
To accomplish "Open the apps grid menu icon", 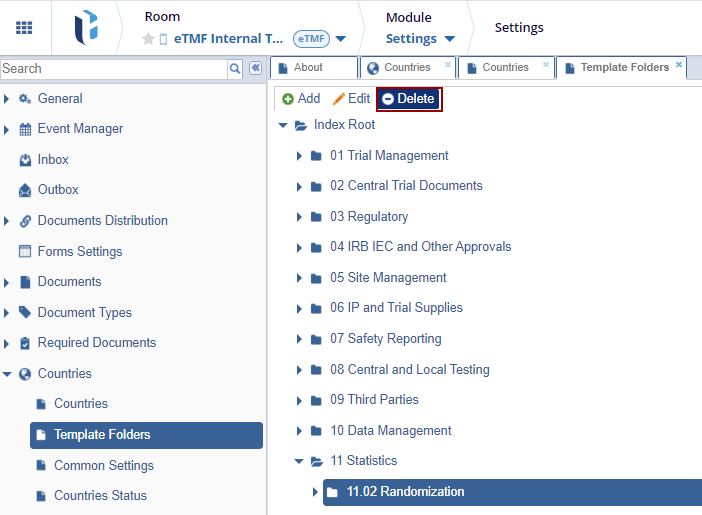I will click(x=24, y=28).
